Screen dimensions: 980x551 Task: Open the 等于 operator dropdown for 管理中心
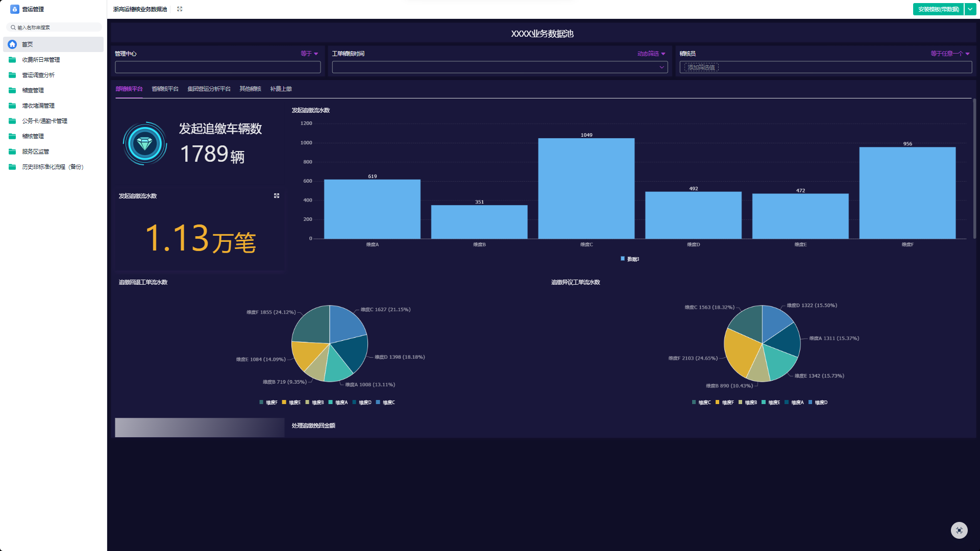(309, 54)
